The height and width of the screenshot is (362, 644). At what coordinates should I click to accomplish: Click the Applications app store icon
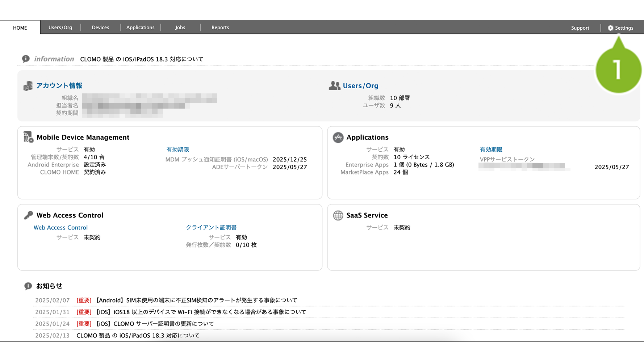pos(338,138)
